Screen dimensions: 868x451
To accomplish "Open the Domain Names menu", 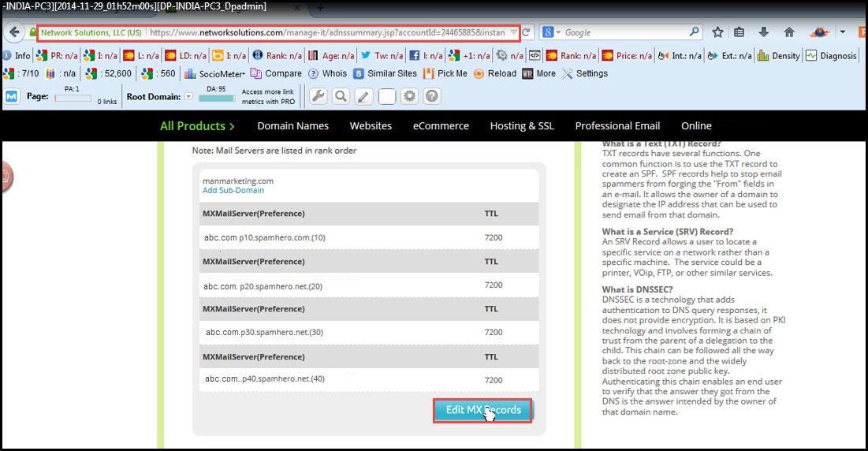I will 292,126.
